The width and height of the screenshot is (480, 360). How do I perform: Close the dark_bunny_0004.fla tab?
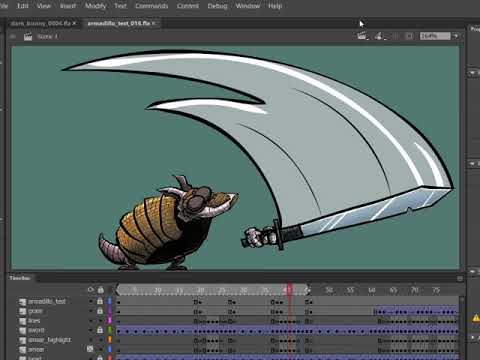(74, 23)
